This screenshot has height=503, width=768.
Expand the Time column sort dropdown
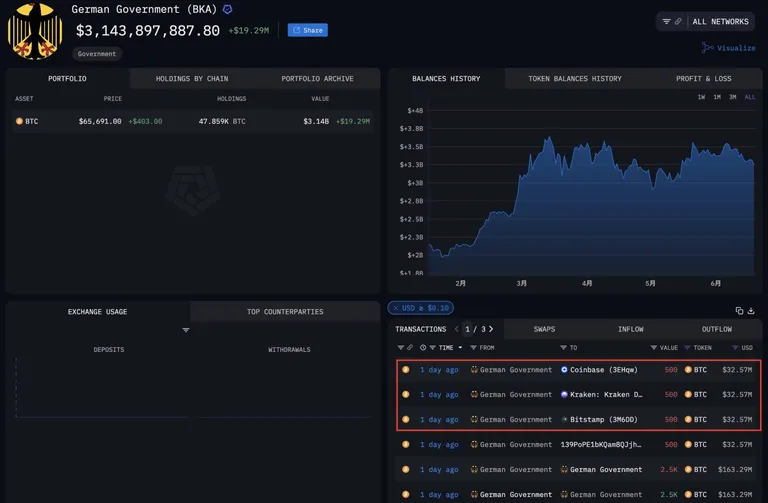460,348
